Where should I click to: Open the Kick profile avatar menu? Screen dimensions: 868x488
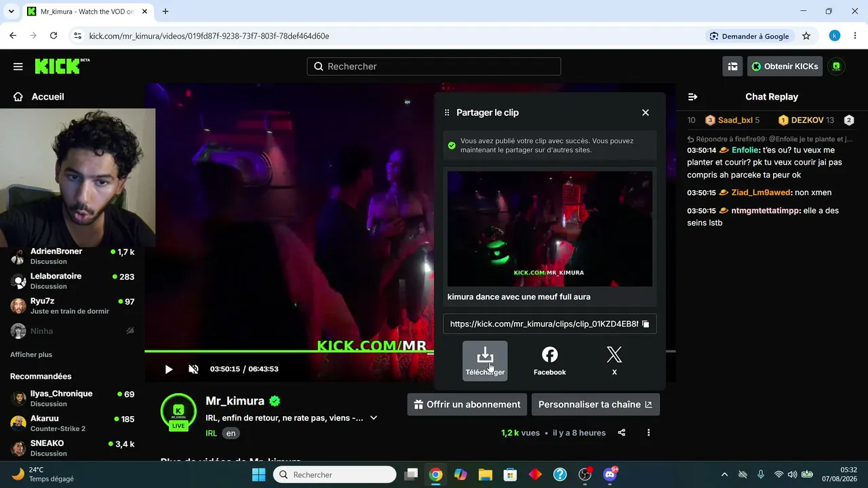tap(836, 66)
